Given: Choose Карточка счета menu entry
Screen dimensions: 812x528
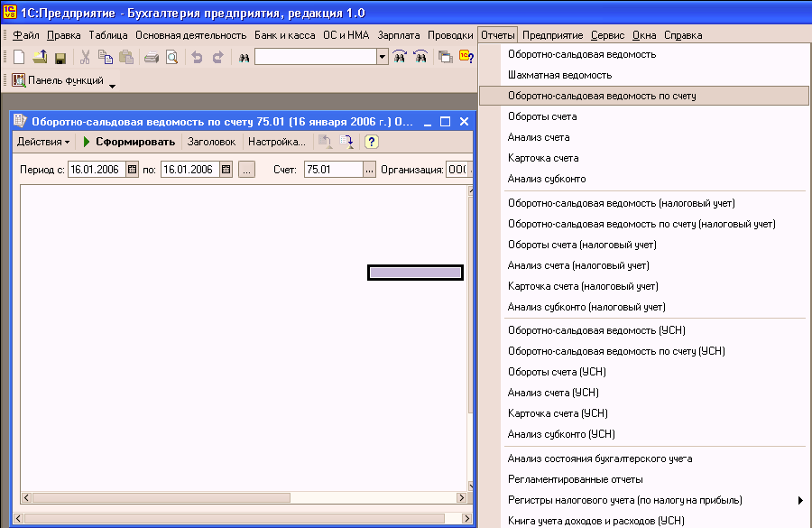Looking at the screenshot, I should tap(543, 158).
